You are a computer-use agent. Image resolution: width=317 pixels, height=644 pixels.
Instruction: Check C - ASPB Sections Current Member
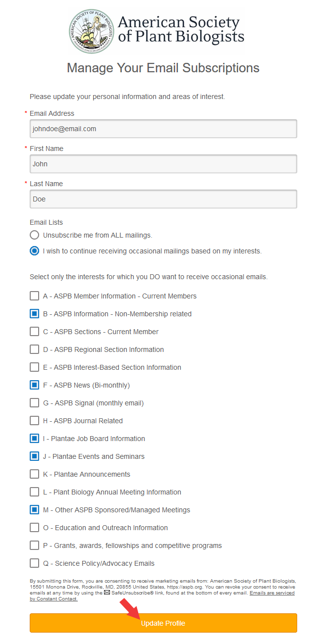(34, 332)
